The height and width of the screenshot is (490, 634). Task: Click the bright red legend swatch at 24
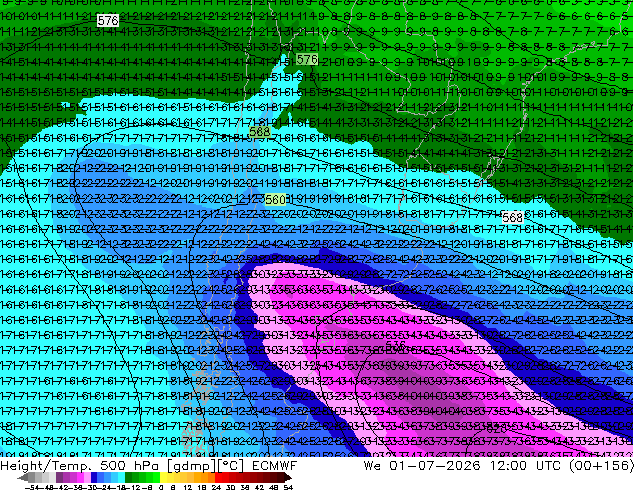coord(218,478)
